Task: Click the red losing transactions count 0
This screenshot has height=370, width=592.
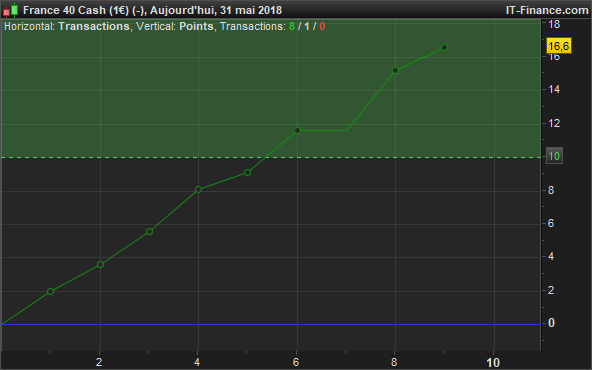Action: click(x=322, y=26)
